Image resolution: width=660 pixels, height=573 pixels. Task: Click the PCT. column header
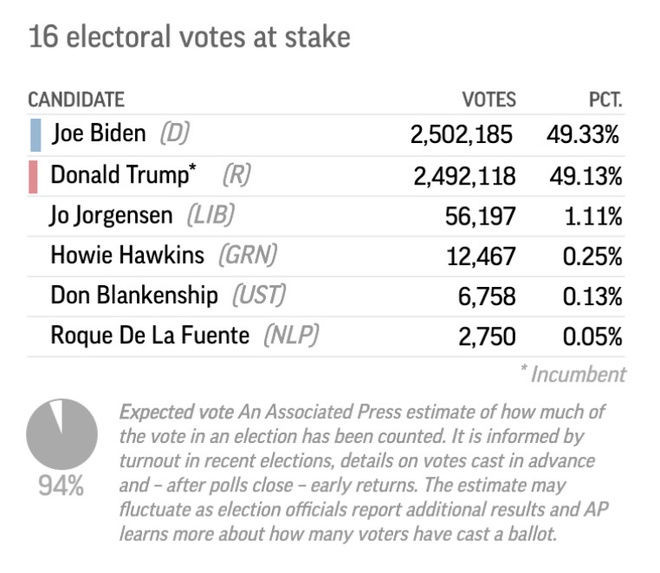[605, 99]
